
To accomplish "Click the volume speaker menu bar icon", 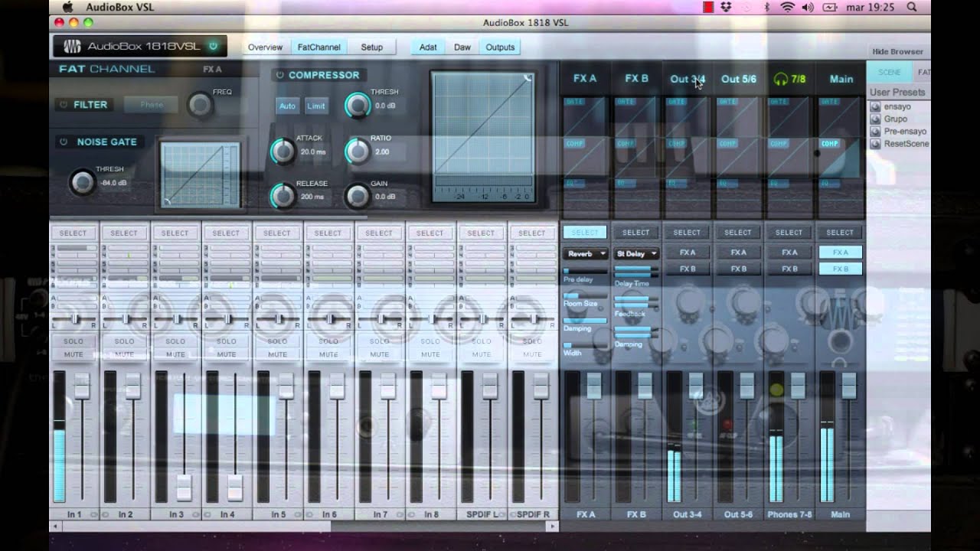I will pyautogui.click(x=808, y=7).
